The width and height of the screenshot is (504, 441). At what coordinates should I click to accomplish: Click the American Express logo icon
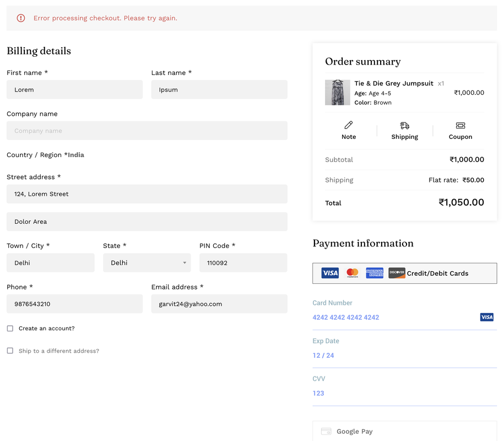(x=375, y=273)
